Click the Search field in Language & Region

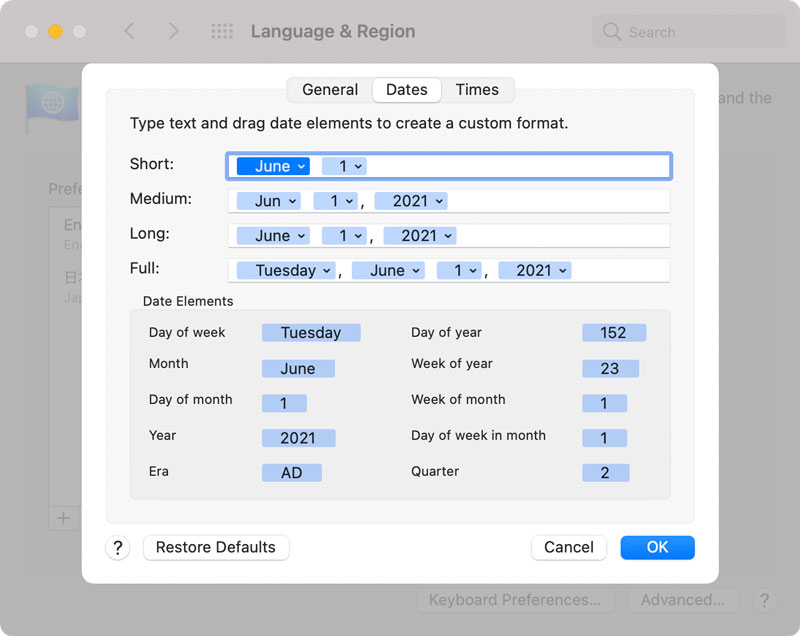(689, 32)
